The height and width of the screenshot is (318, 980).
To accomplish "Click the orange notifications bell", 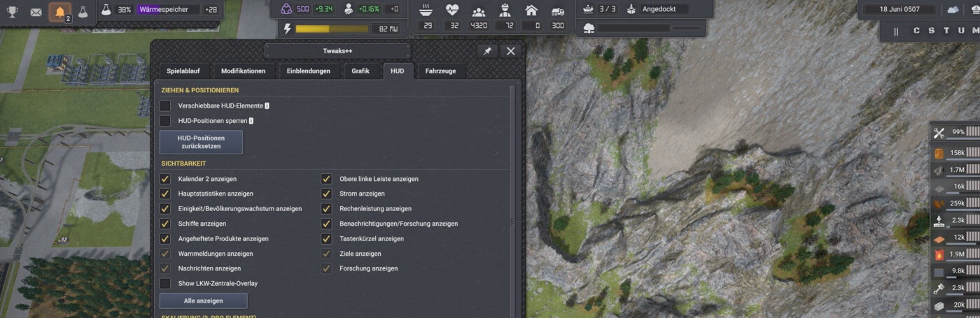I will 59,12.
